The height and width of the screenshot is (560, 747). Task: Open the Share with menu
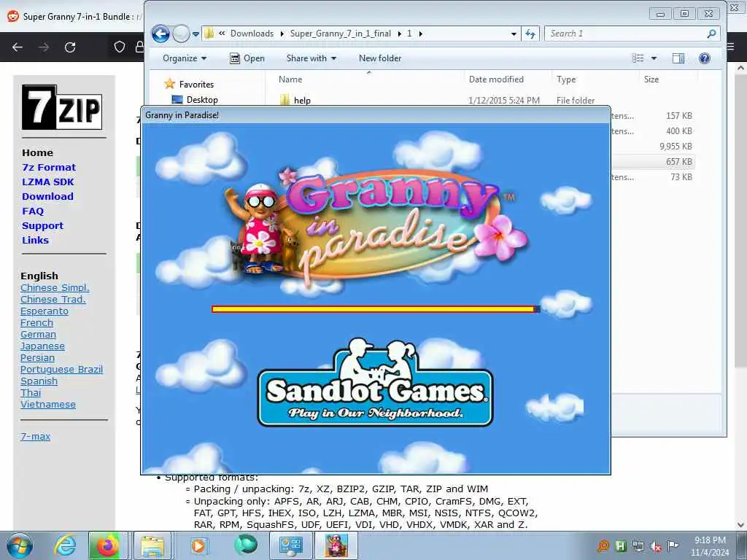click(311, 58)
